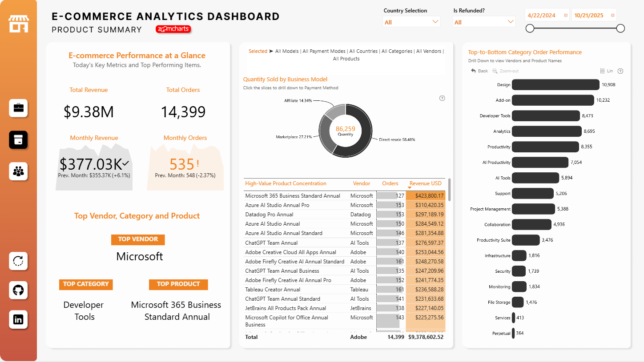Click the help icon beside the Lin control

620,71
